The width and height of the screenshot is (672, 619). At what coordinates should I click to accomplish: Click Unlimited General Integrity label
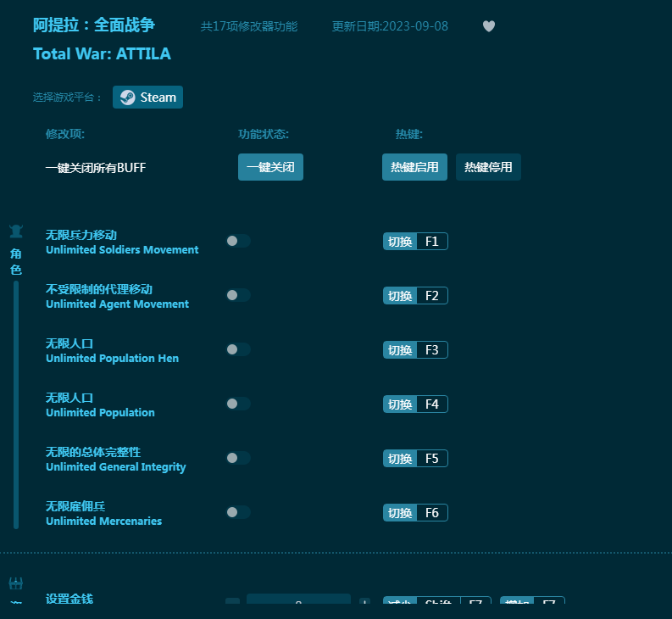[116, 466]
